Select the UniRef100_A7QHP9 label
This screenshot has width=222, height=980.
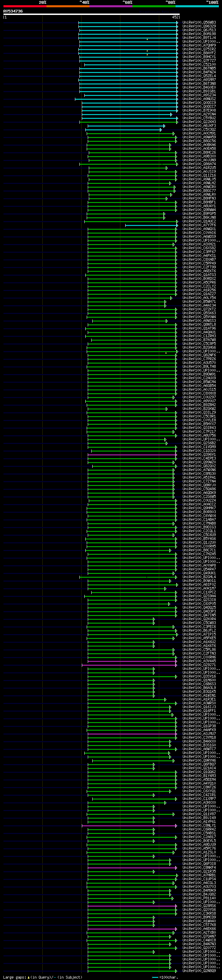pos(199,46)
